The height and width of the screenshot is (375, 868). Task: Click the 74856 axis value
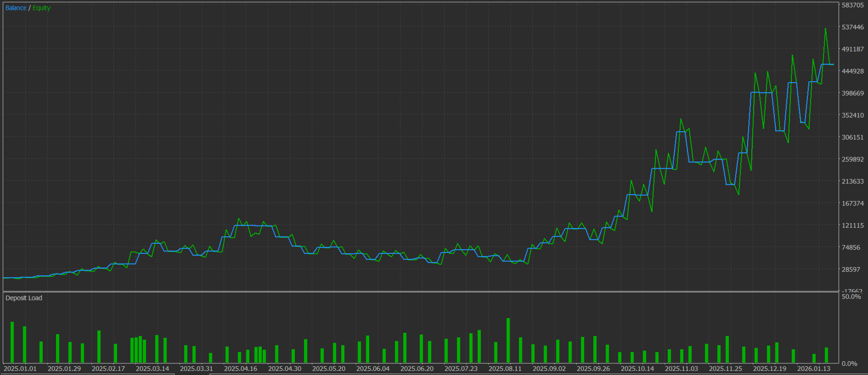pos(851,247)
